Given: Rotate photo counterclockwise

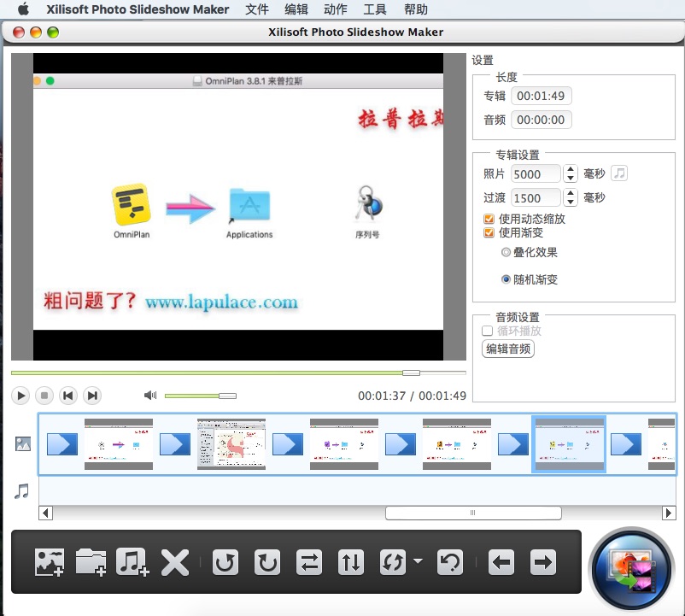Looking at the screenshot, I should [x=225, y=562].
